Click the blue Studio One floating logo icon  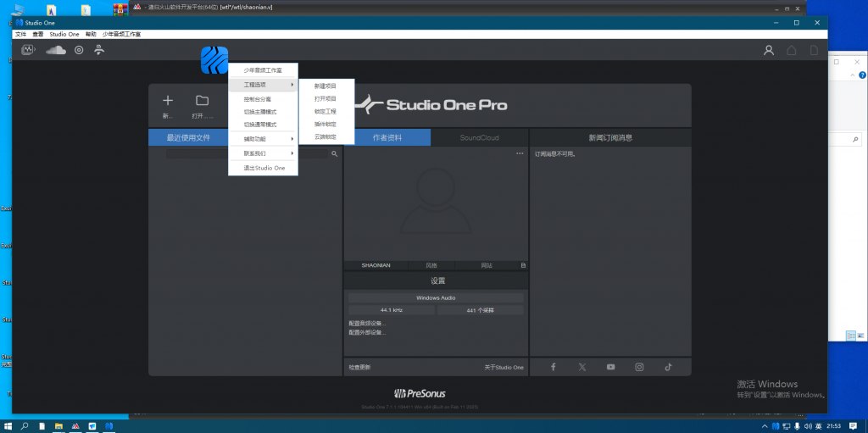tap(214, 60)
